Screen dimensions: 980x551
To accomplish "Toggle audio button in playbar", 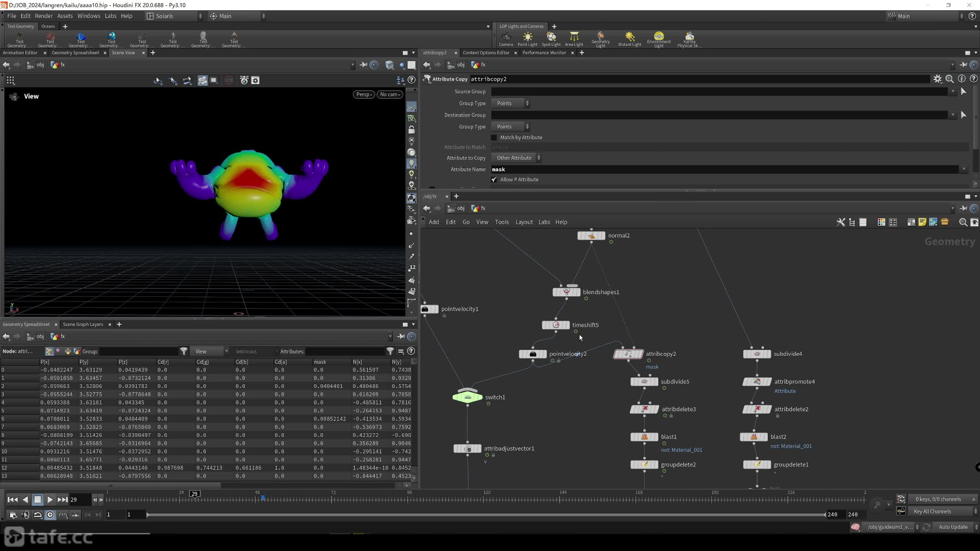I will [x=25, y=515].
